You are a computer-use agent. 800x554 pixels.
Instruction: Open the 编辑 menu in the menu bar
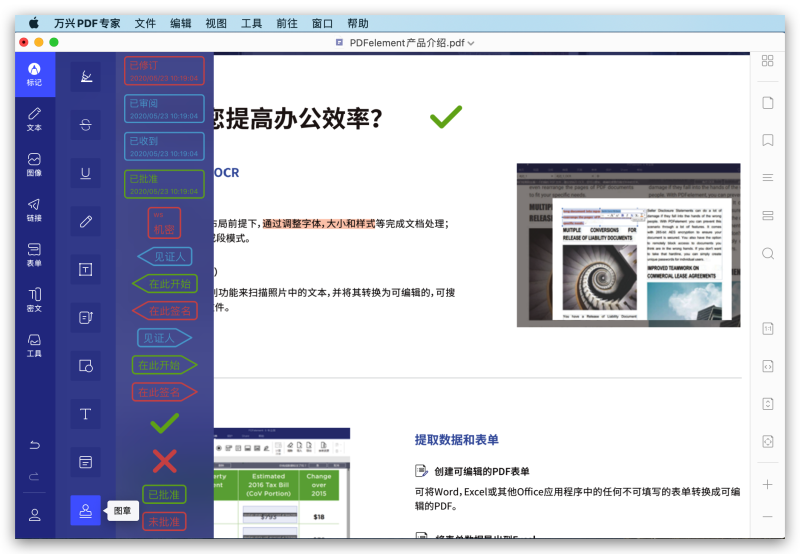181,23
